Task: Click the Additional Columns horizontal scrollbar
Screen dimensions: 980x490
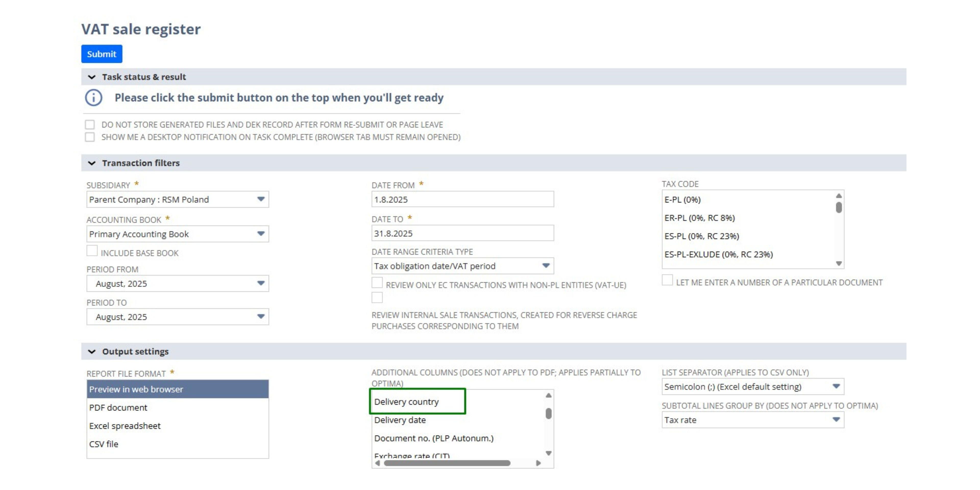Action: (447, 463)
